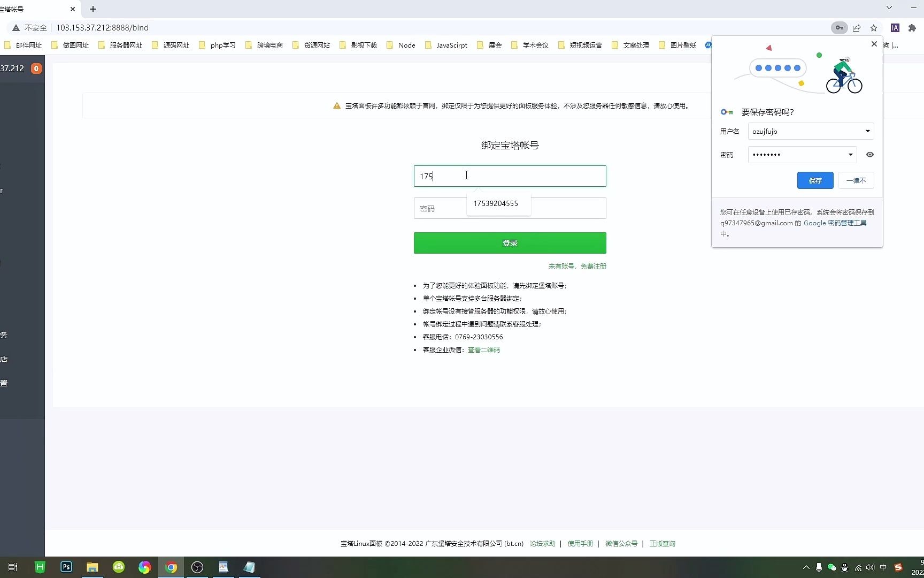Open 展会 bookmark folder

(489, 45)
